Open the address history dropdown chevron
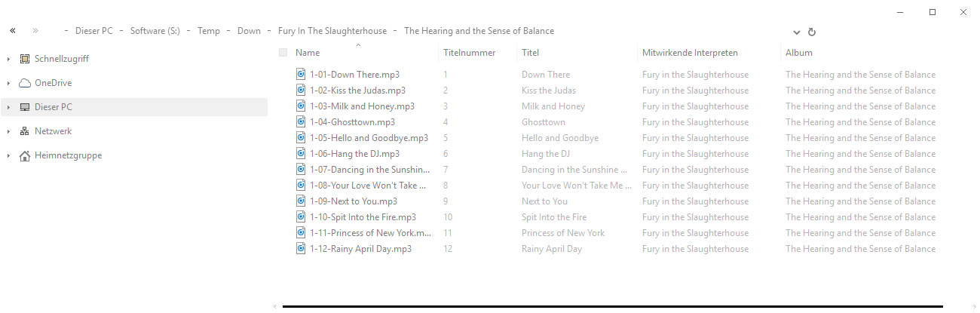 (797, 32)
